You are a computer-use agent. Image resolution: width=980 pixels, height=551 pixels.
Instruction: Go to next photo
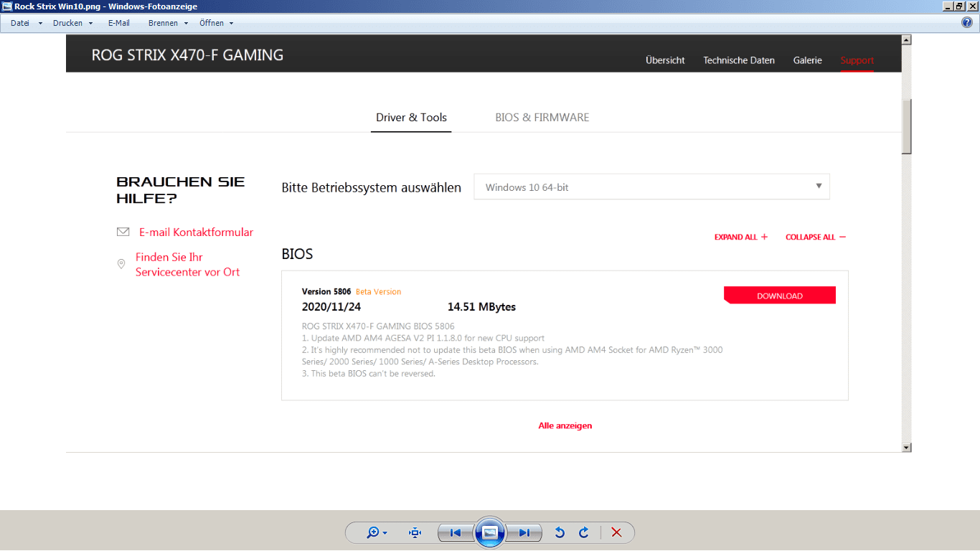[x=524, y=532]
